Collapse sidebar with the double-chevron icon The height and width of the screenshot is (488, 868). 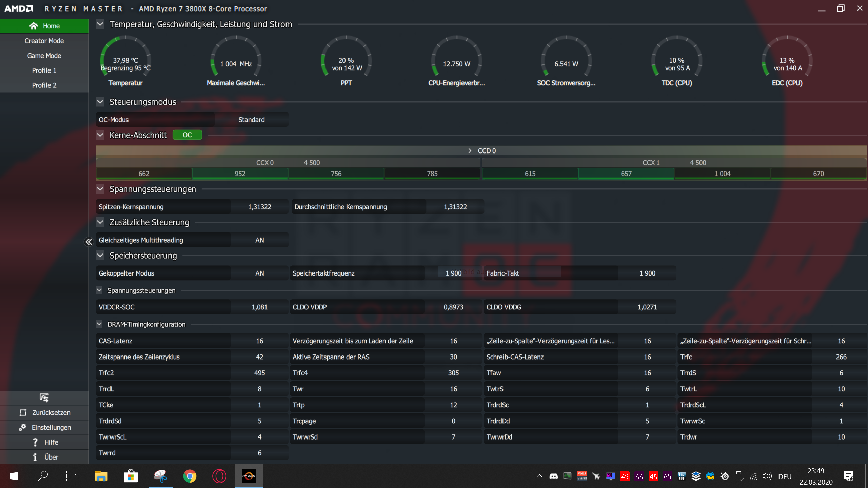88,242
